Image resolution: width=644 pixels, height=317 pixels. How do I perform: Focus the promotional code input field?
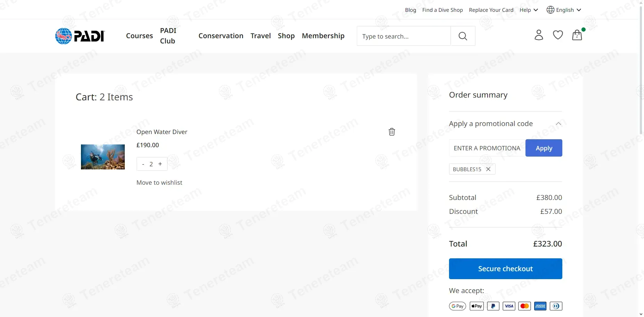487,148
